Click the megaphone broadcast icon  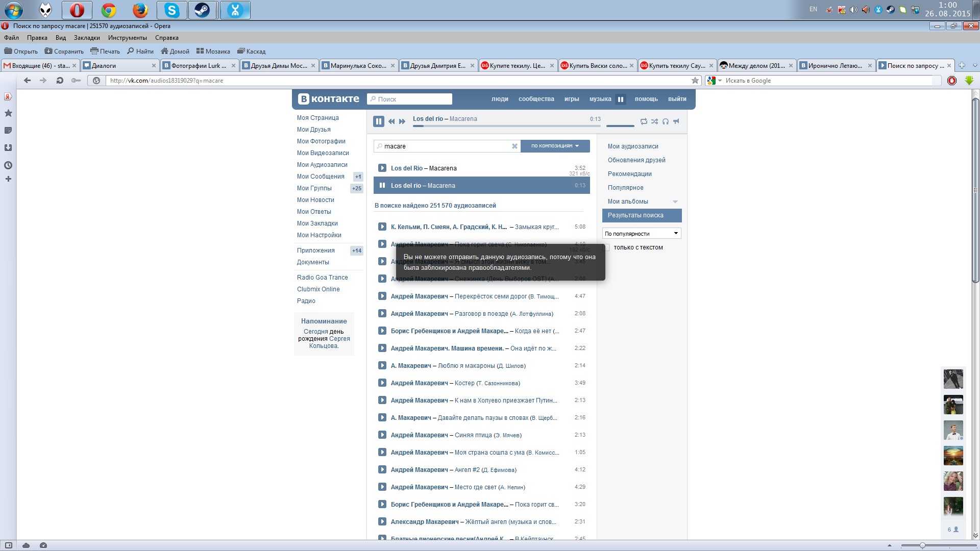coord(676,121)
